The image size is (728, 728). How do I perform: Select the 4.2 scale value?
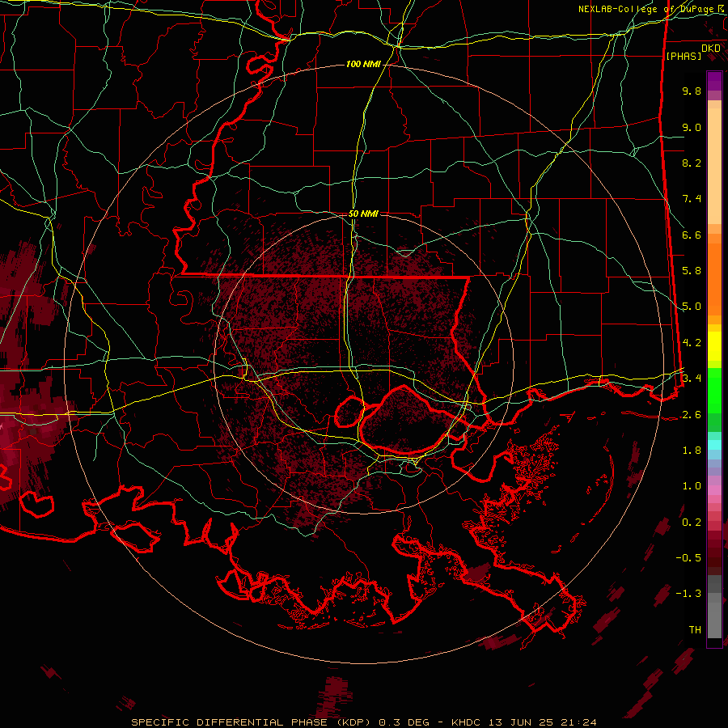tap(692, 343)
